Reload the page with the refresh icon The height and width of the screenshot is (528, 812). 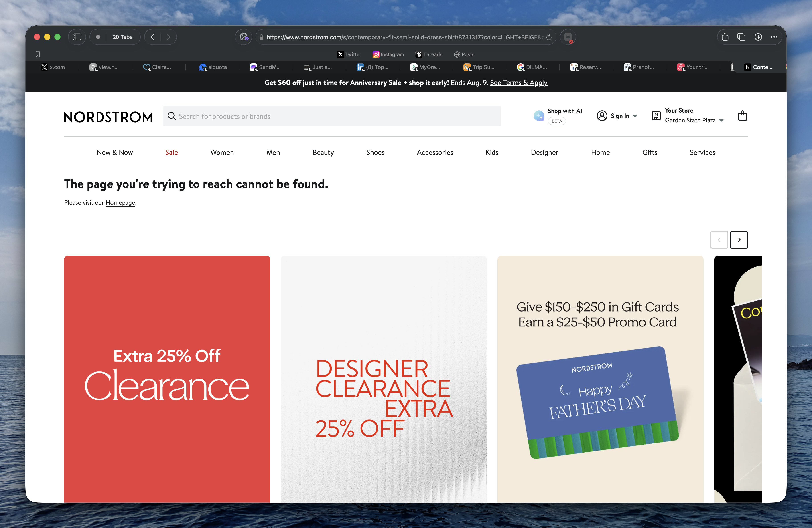(549, 37)
